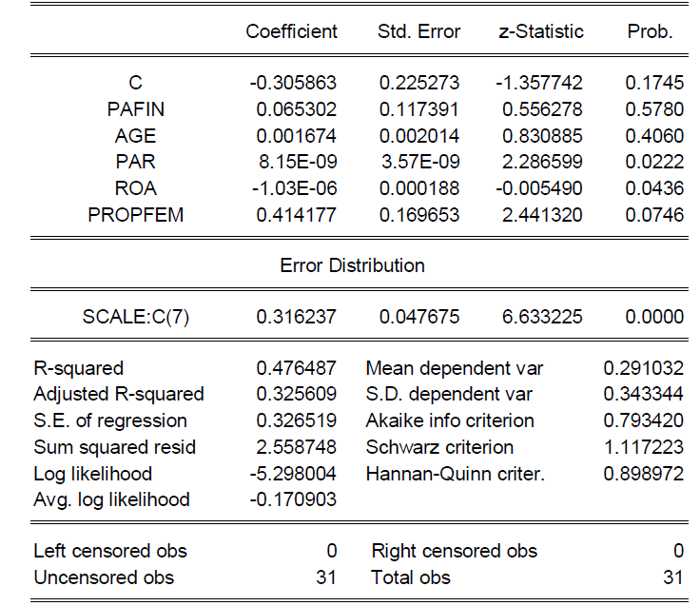Click the R-squared value 0.476487
The width and height of the screenshot is (700, 606).
click(x=296, y=368)
